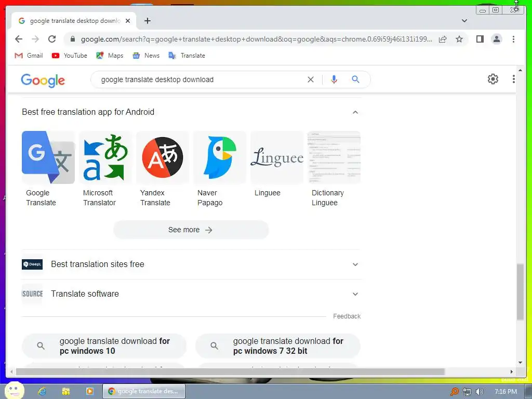Share this page from the address bar

[443, 39]
